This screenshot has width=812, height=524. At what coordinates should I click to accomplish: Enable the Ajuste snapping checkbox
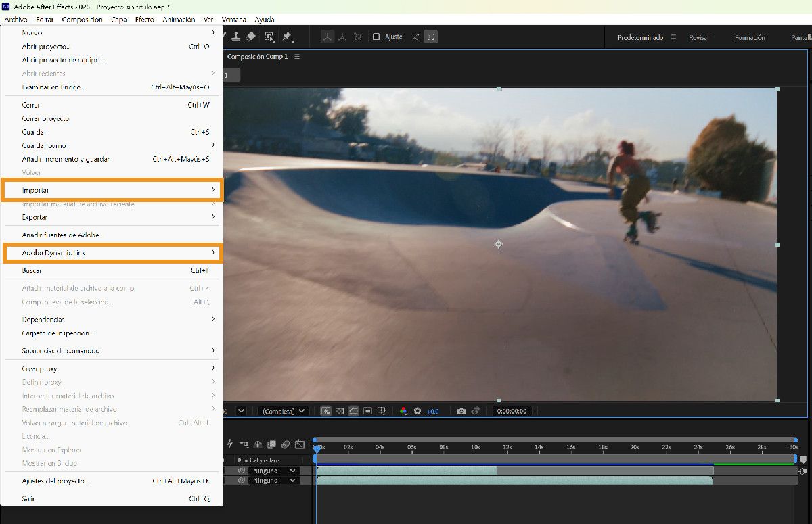point(377,37)
